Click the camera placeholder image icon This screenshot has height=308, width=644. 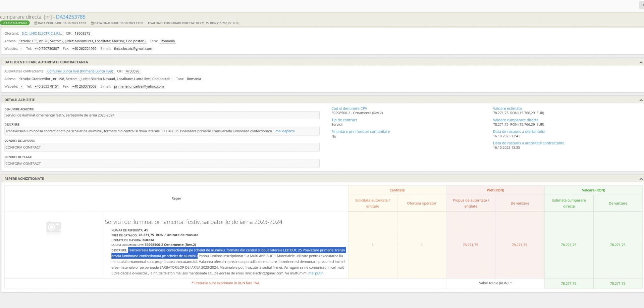54,227
